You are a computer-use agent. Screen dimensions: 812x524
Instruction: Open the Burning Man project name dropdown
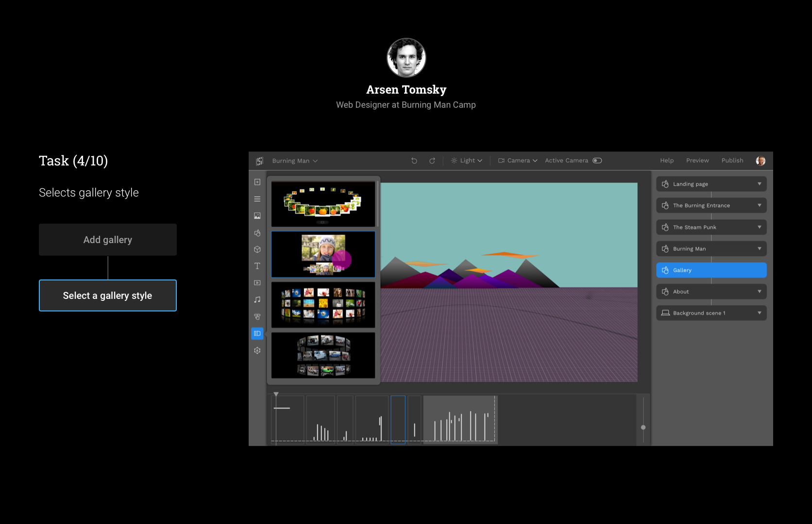pos(295,161)
